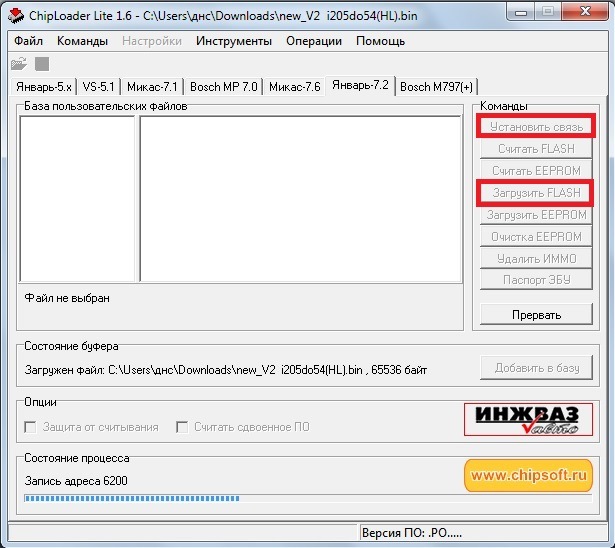Switch to the Январь-5.x tab

point(44,87)
